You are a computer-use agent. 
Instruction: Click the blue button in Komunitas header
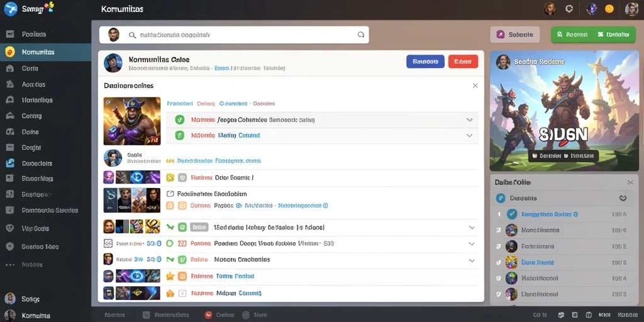(425, 61)
